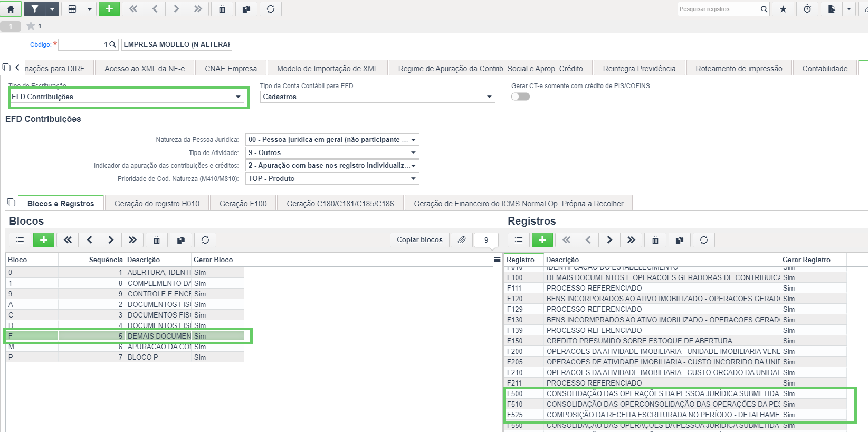Delete the selected bloco

[x=157, y=240]
